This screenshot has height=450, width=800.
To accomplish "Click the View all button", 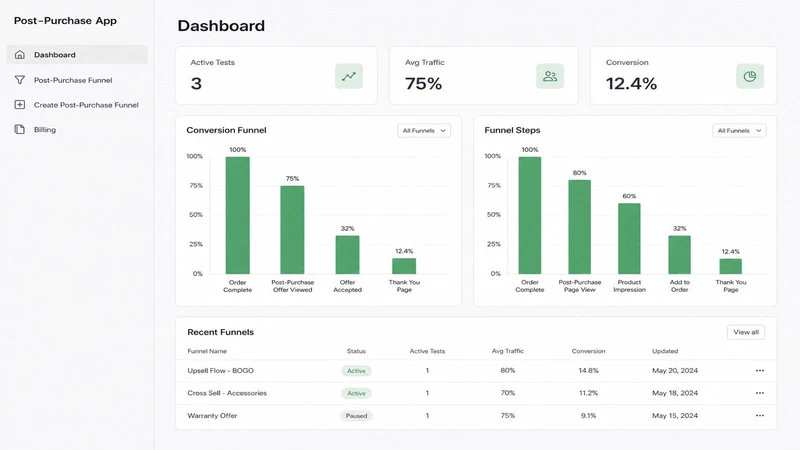I will 746,332.
